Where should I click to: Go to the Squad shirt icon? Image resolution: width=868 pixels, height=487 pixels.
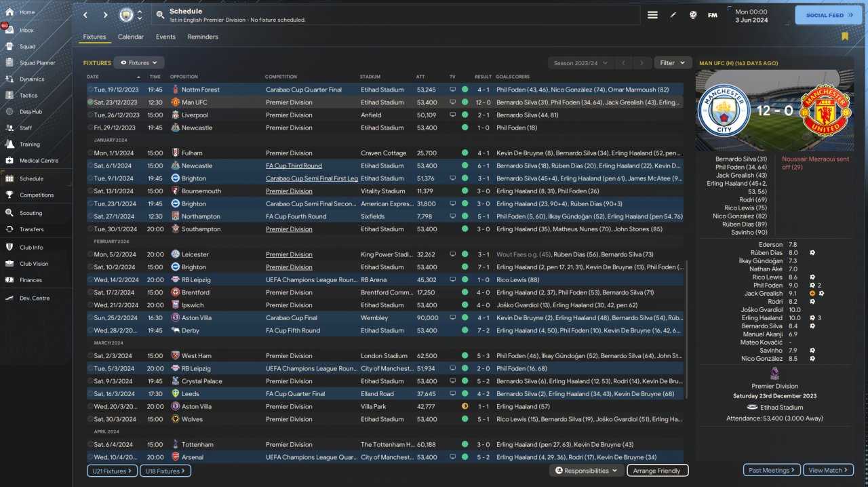click(10, 47)
